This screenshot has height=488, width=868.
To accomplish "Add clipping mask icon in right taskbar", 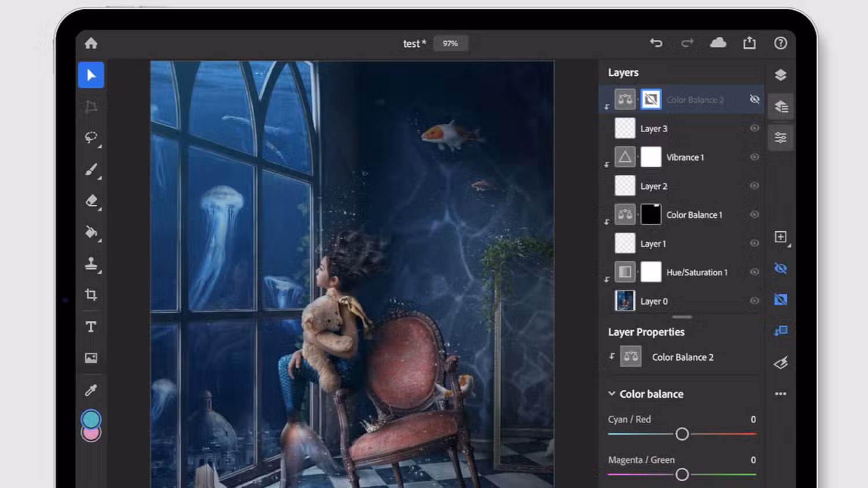I will tap(781, 331).
